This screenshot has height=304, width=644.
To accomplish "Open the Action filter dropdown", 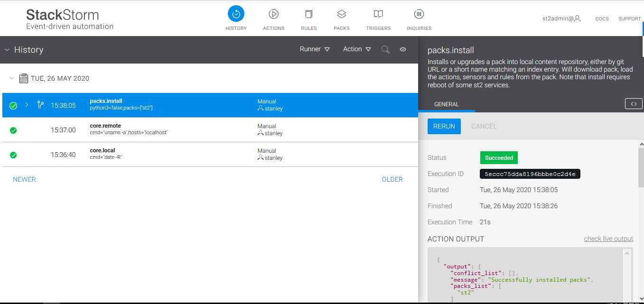I will coord(357,49).
